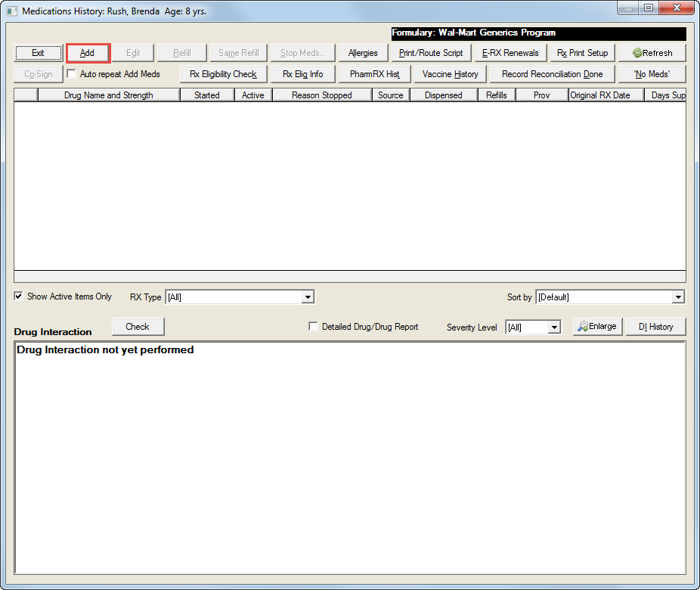Click the Drug Name and Strength column header

click(x=108, y=95)
